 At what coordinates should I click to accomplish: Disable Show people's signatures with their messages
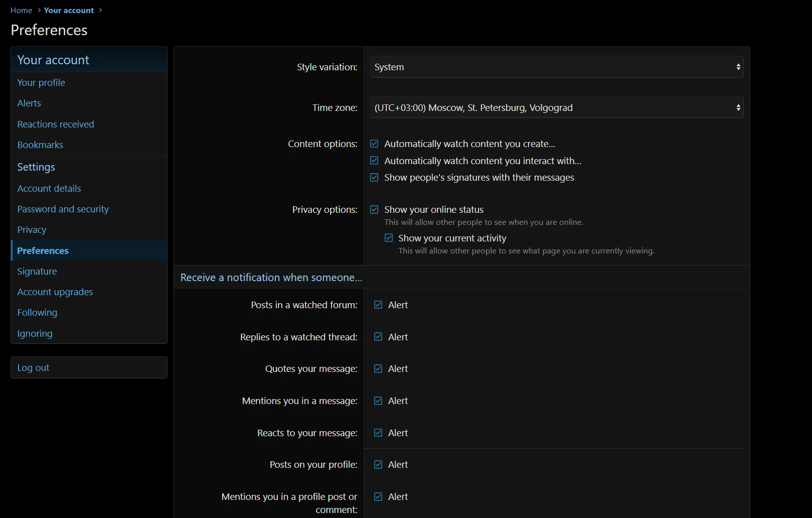(x=374, y=178)
